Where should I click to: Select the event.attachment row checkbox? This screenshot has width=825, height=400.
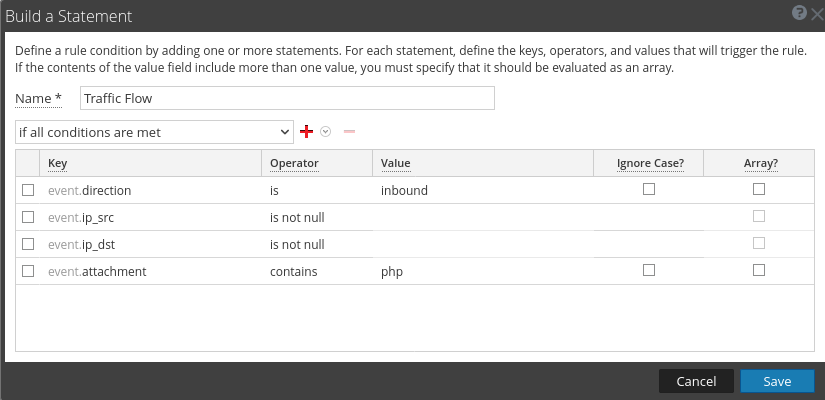(28, 270)
